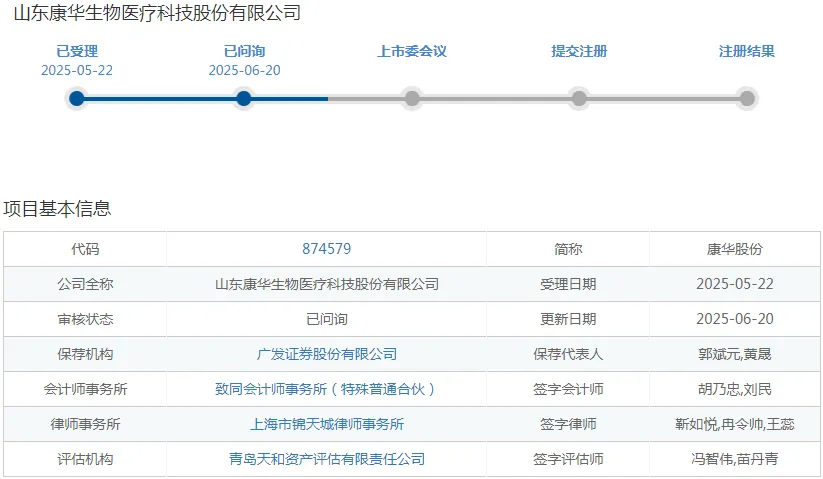The image size is (823, 479).
Task: Select the 注册结果 stage label
Action: coord(747,51)
